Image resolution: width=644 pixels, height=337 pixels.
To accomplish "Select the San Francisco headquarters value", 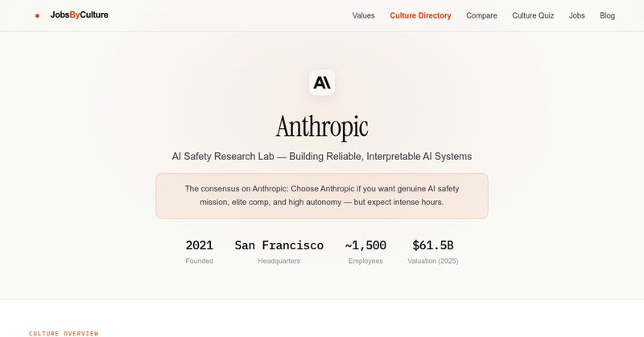I will pyautogui.click(x=279, y=245).
